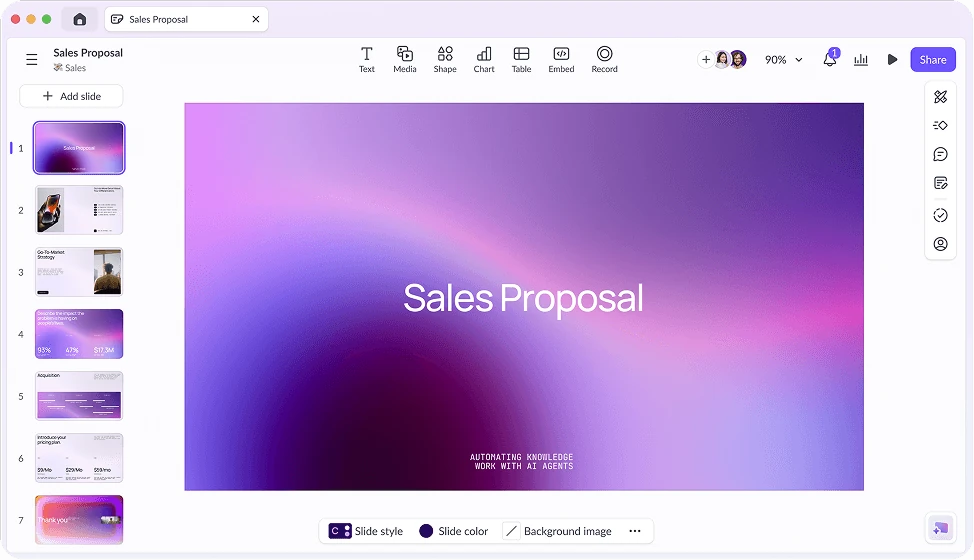This screenshot has height=560, width=974.
Task: Select the Shape tool
Action: (445, 60)
